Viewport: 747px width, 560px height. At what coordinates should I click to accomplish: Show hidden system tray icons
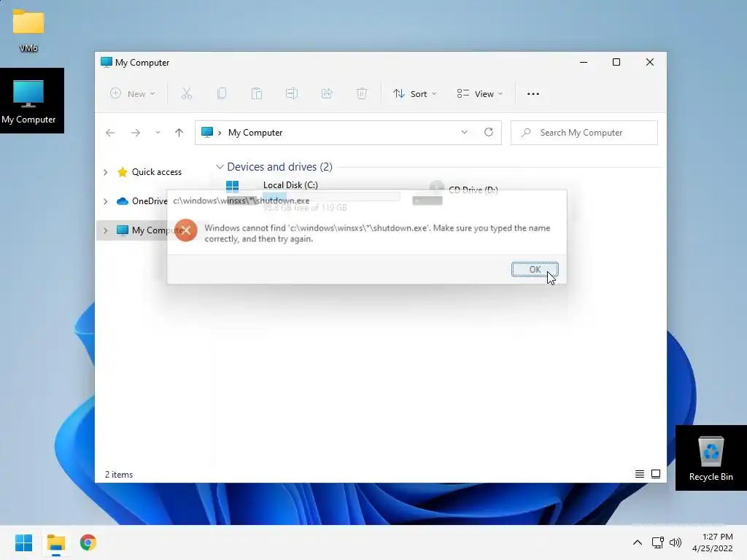click(x=638, y=542)
